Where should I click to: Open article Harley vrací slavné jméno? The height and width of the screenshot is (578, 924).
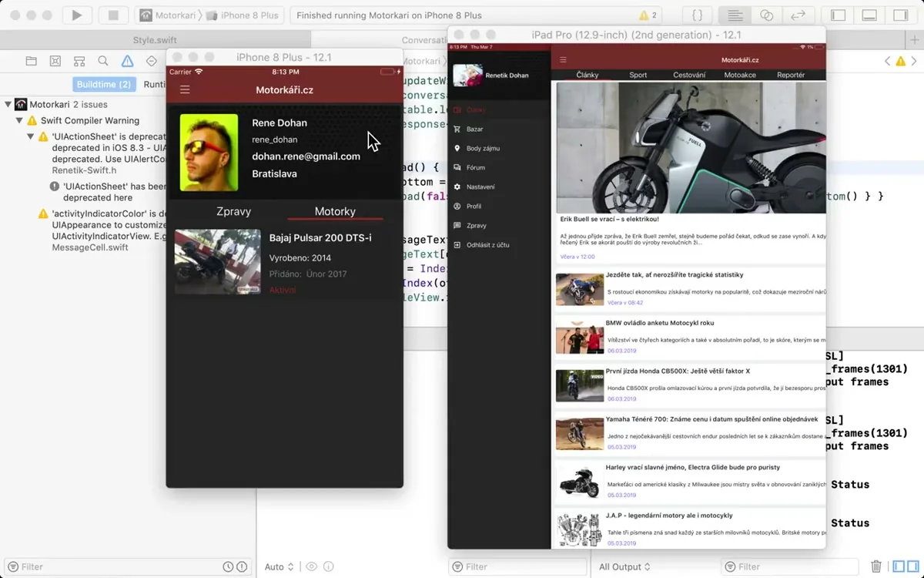click(x=692, y=467)
